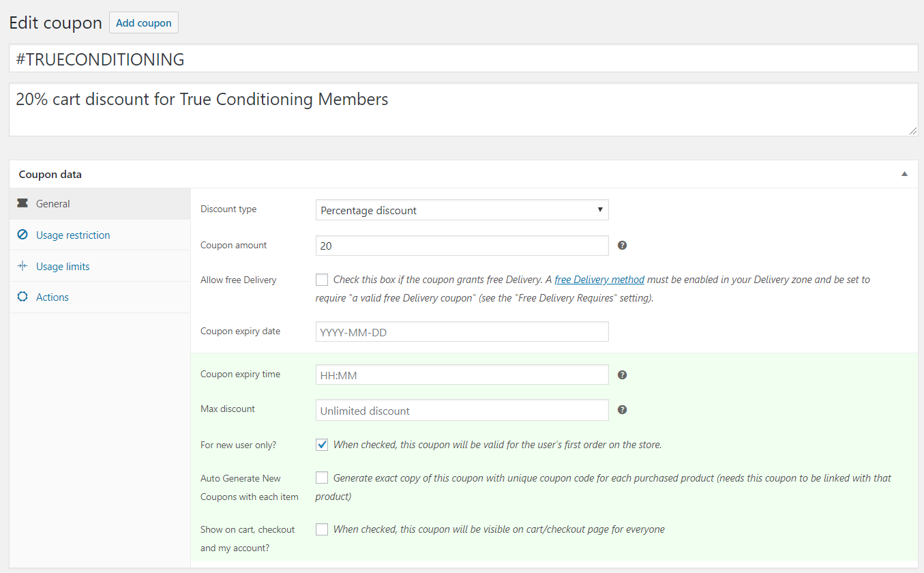924x573 pixels.
Task: Focus the Max discount input field
Action: (x=462, y=410)
